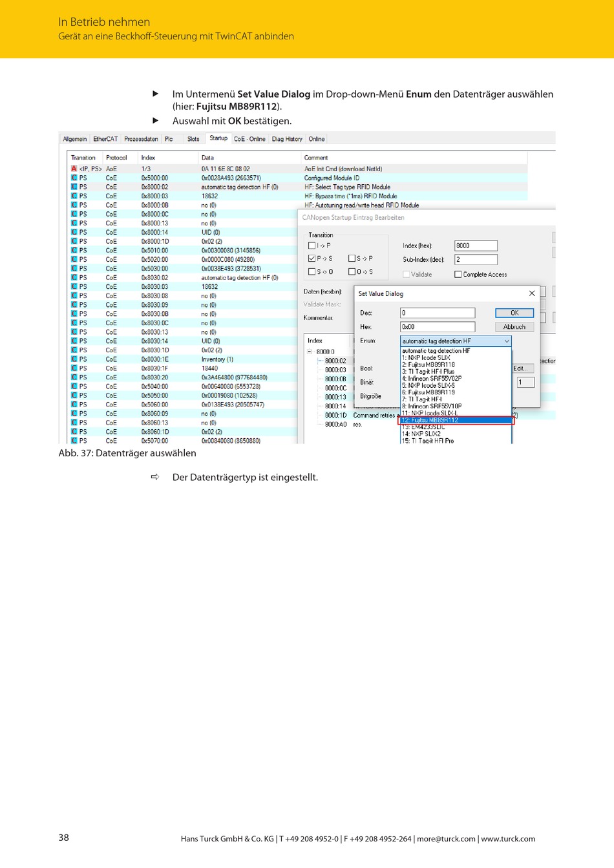Click the C icon of row 0x8030:09
Screen dimensions: 614x868
(74, 304)
